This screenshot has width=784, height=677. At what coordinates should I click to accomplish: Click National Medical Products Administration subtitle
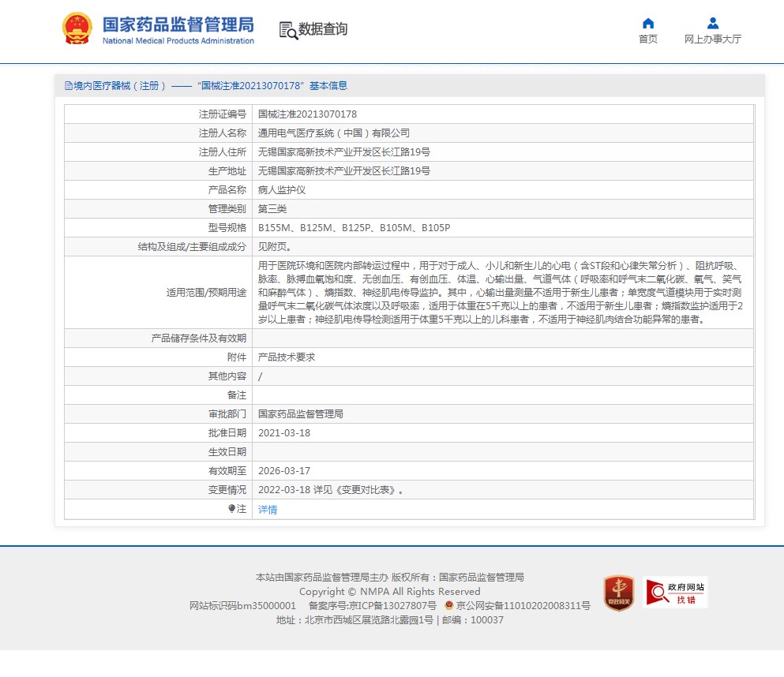tap(178, 41)
